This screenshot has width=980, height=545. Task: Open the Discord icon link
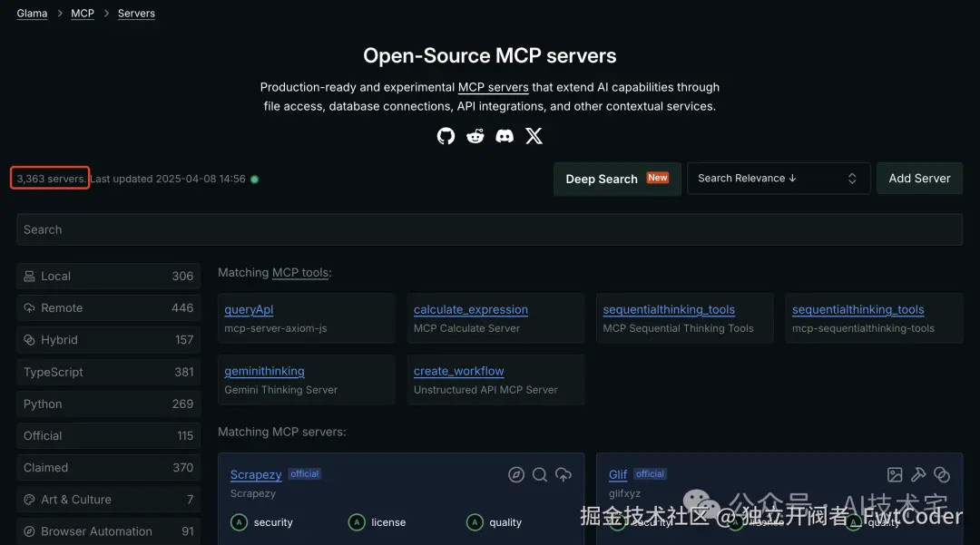[505, 136]
